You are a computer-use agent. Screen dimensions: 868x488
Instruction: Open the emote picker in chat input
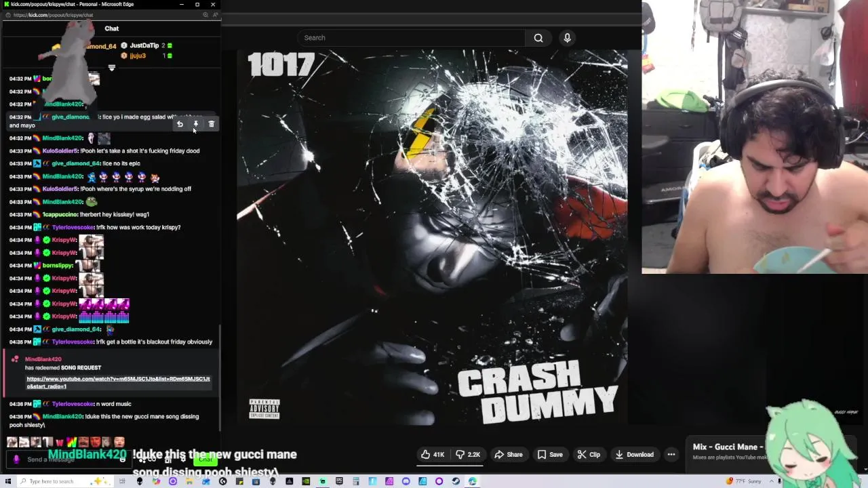pos(123,460)
